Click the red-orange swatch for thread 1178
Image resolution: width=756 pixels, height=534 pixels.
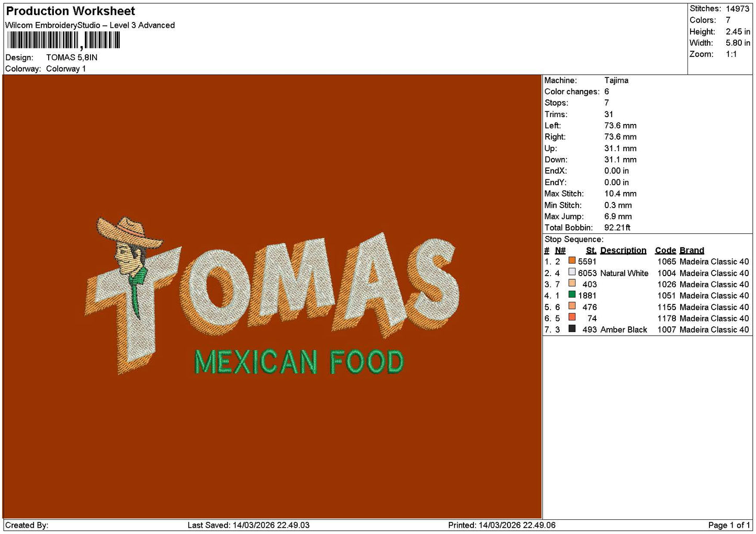pyautogui.click(x=572, y=317)
